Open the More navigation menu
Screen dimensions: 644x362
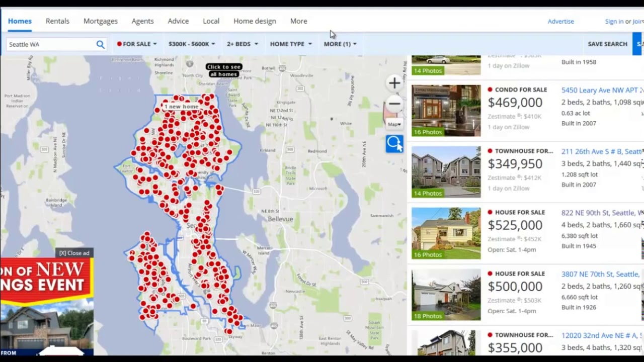pyautogui.click(x=299, y=21)
